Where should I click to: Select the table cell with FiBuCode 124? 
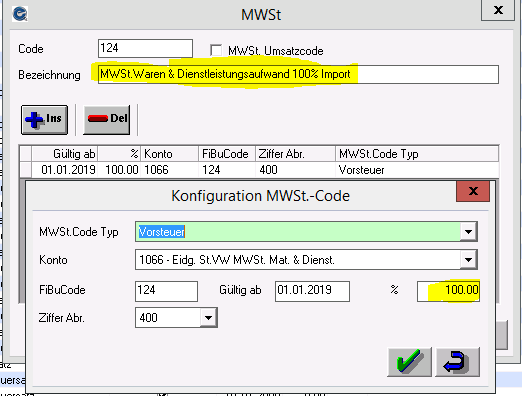pyautogui.click(x=227, y=170)
